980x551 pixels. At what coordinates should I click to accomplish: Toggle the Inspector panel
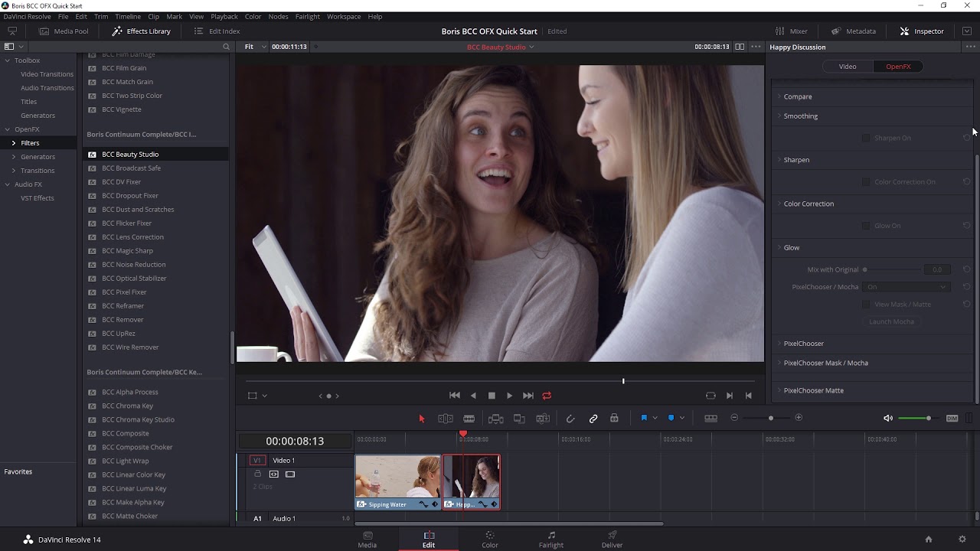click(922, 31)
